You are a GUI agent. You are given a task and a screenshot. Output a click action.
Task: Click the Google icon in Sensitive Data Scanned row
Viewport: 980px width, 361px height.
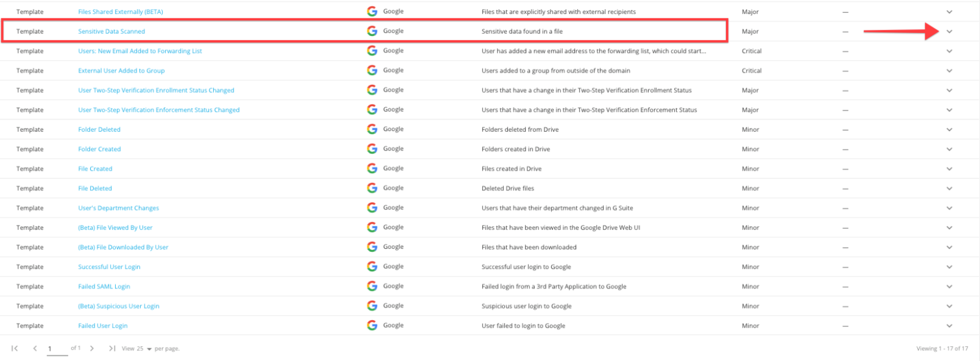click(372, 31)
